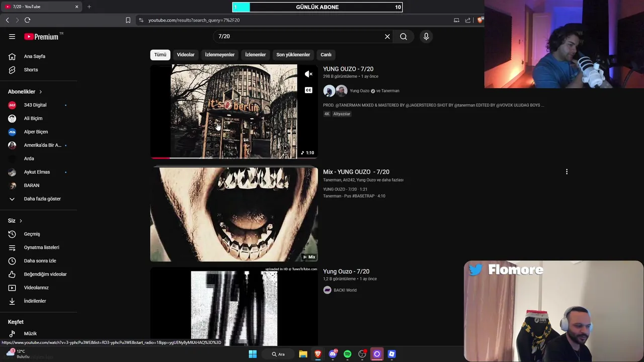Viewport: 644px width, 362px height.
Task: Unmute the preview video speaker icon
Action: pyautogui.click(x=308, y=74)
